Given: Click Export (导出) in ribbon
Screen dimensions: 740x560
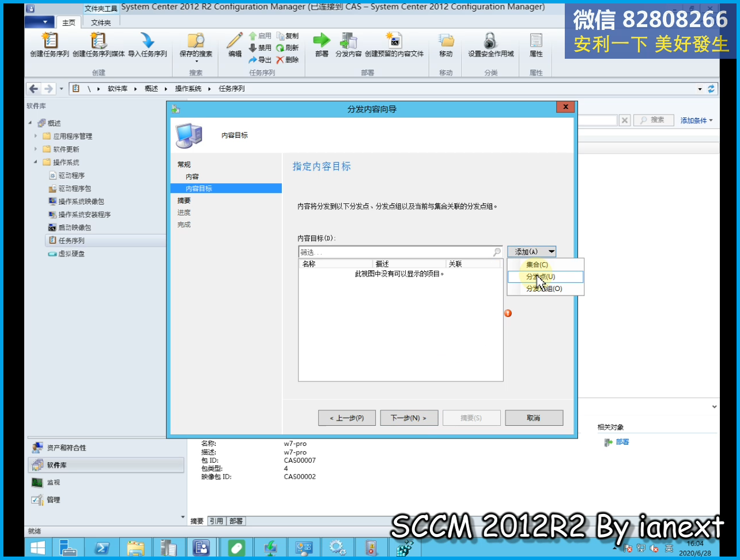Looking at the screenshot, I should [260, 60].
